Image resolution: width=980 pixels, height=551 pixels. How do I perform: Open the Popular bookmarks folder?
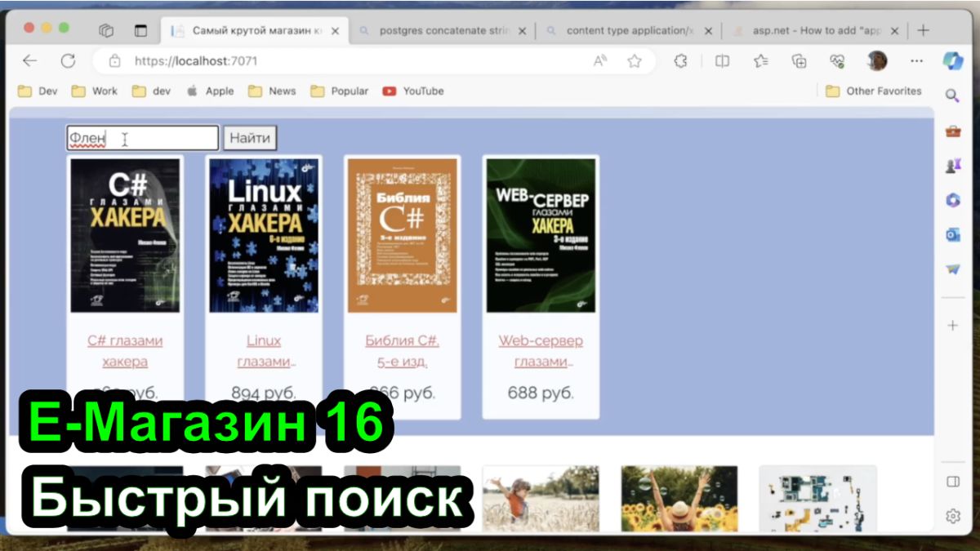click(x=340, y=91)
